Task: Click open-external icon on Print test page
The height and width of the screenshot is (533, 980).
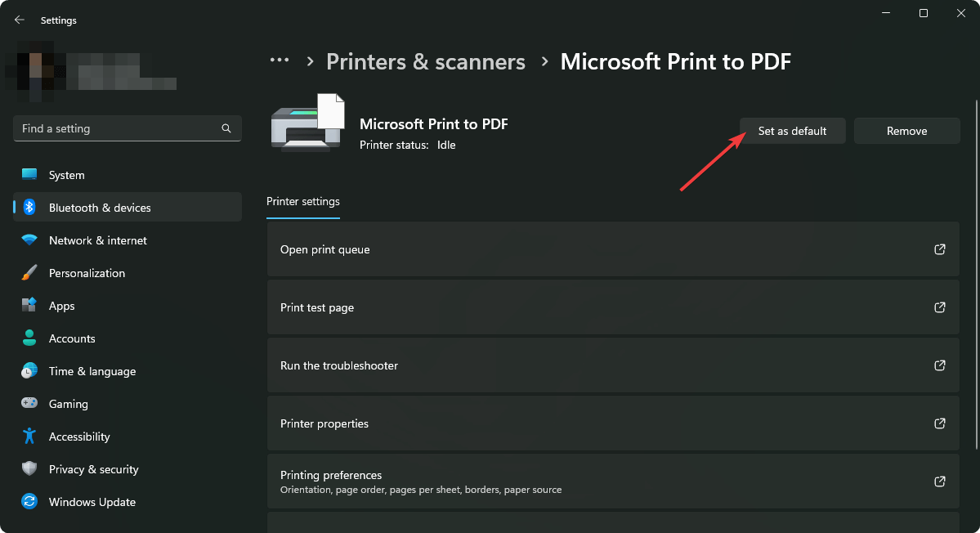Action: [x=939, y=307]
